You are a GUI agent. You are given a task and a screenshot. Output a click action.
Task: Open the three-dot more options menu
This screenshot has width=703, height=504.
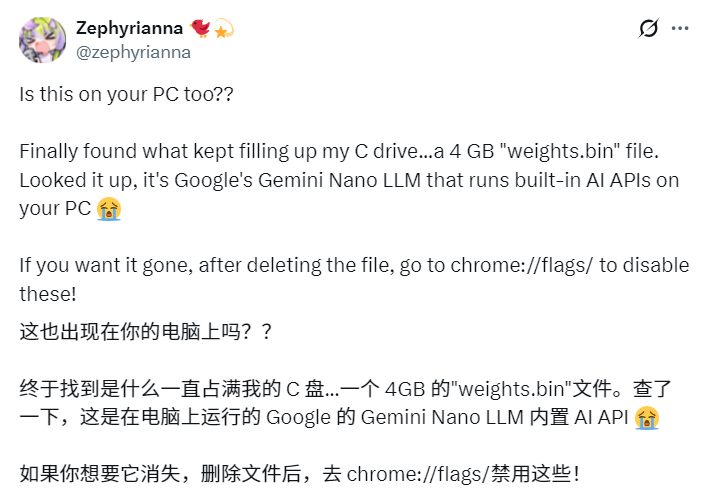[680, 28]
